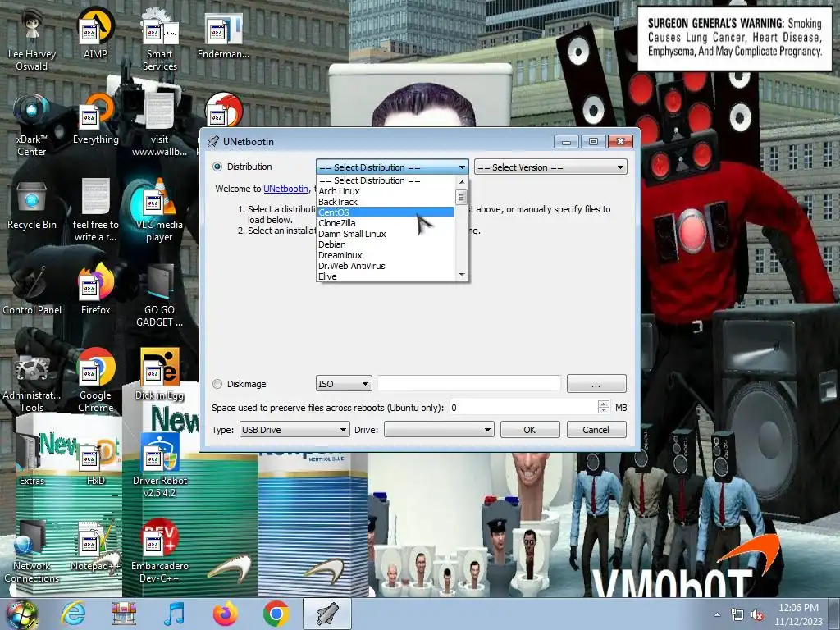Choose CloneZilla from the distribution list
Viewport: 840px width, 630px height.
pyautogui.click(x=386, y=223)
